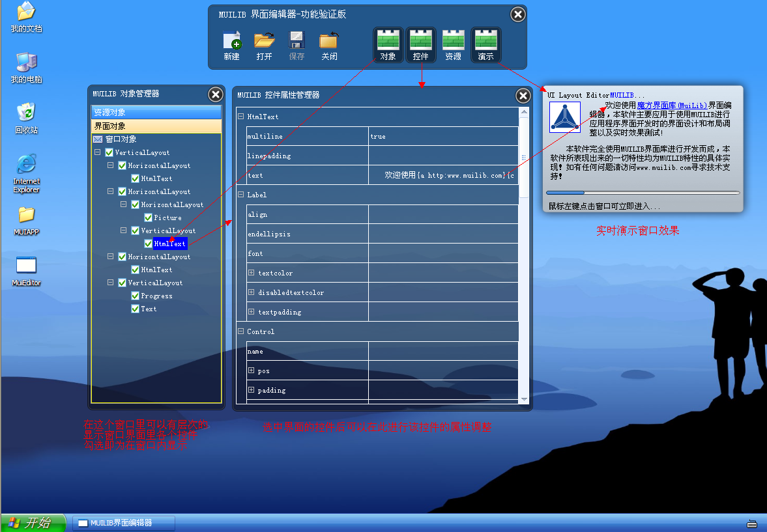This screenshot has width=767, height=532.
Task: Collapse the Label property group
Action: [x=240, y=195]
